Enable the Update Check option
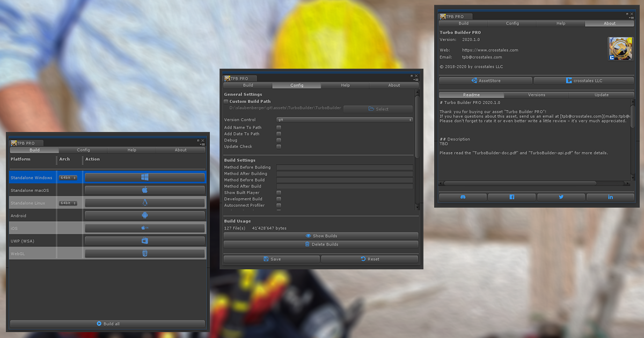The image size is (644, 338). [278, 146]
